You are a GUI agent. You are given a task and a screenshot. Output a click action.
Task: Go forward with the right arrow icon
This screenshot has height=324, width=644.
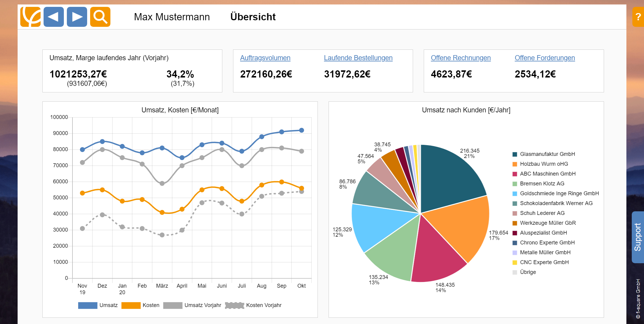(x=77, y=17)
